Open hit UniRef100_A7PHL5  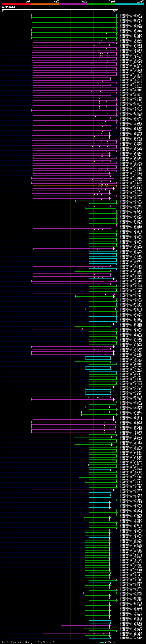click(131, 22)
